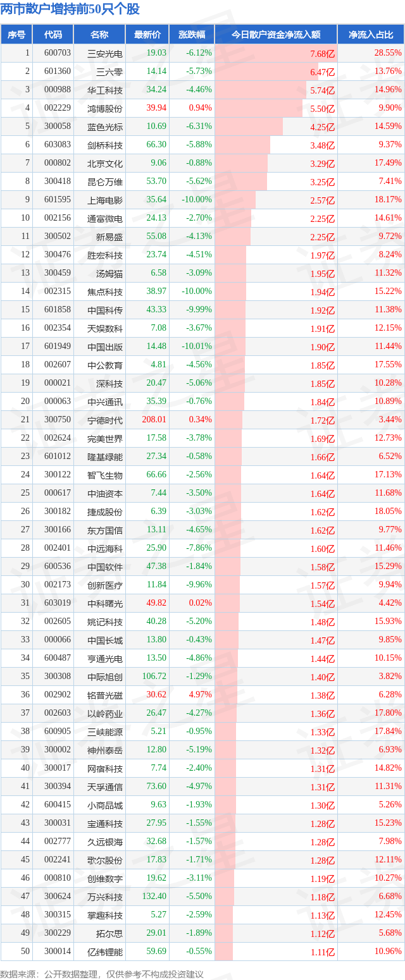The height and width of the screenshot is (980, 405).
Task: Click the 涨跌幅 column header
Action: 192,35
